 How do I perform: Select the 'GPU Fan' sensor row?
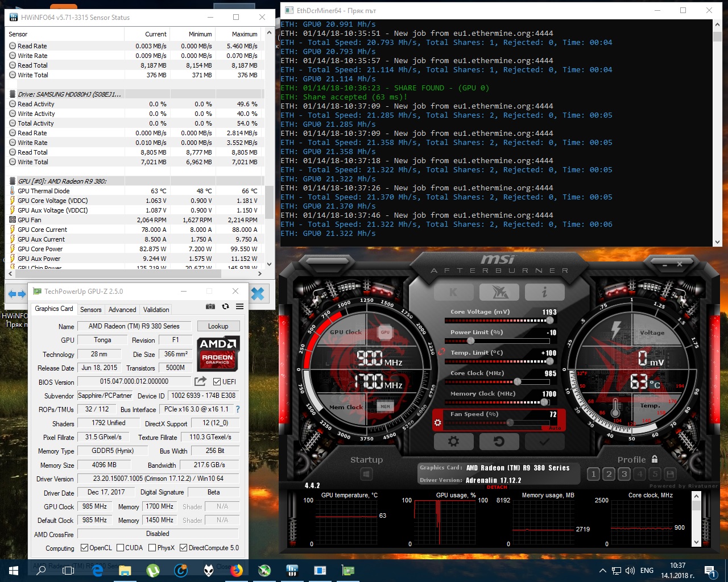(x=135, y=220)
